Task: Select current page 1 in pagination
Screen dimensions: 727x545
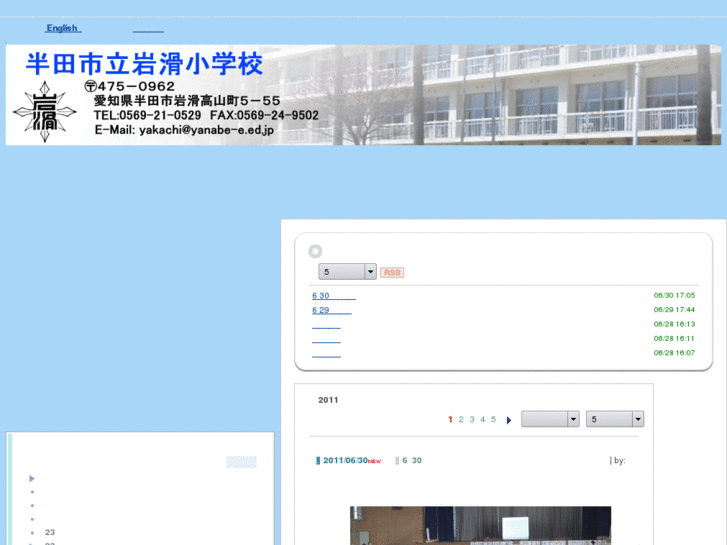Action: (x=450, y=419)
